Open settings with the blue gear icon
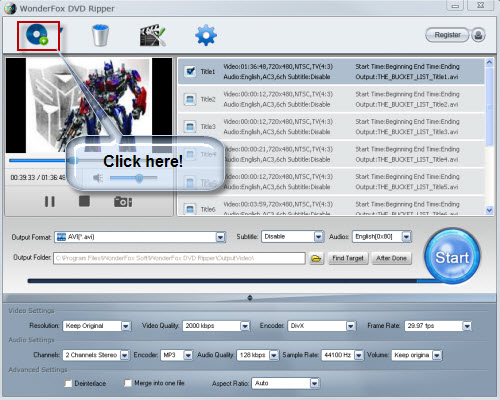Image resolution: width=500 pixels, height=400 pixels. click(206, 35)
